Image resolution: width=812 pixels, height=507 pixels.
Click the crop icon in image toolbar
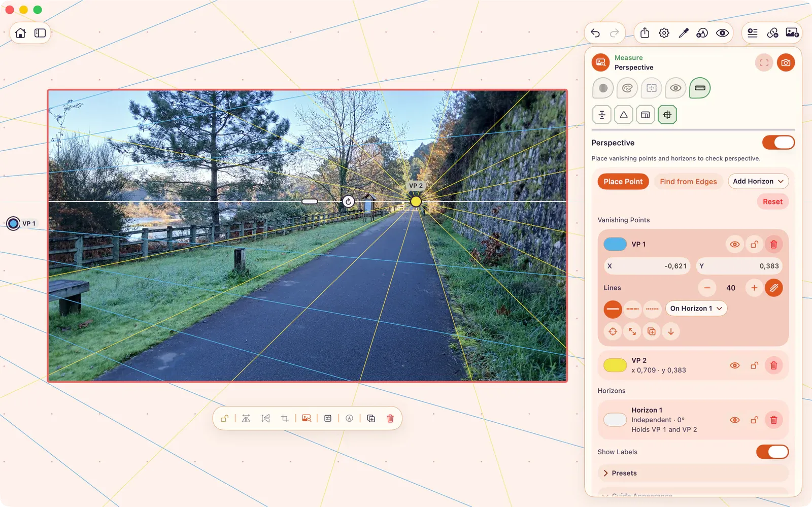click(x=285, y=418)
